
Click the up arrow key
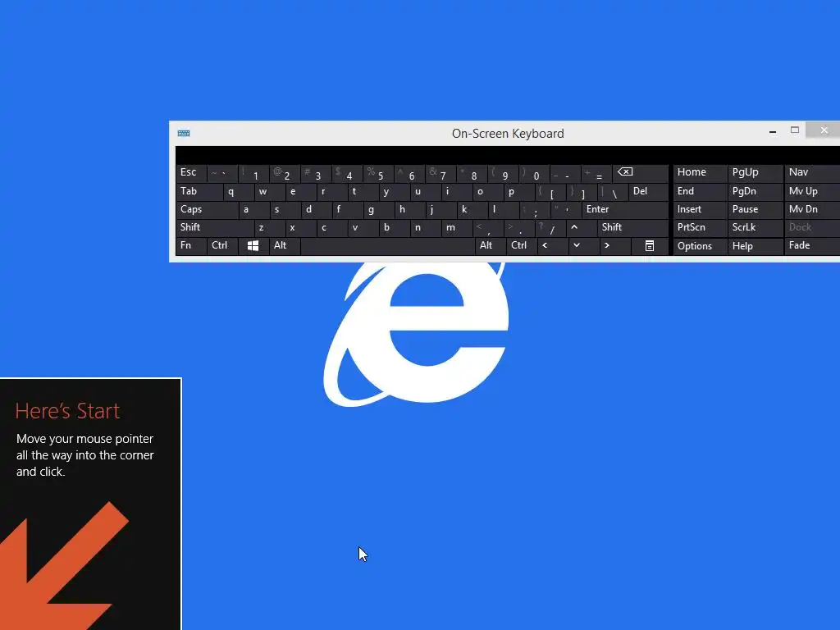[582, 228]
